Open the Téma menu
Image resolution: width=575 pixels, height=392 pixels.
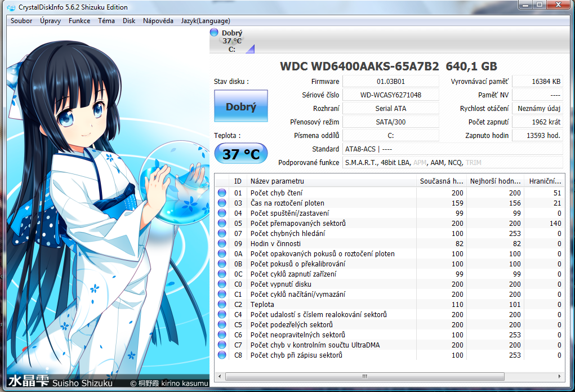106,21
